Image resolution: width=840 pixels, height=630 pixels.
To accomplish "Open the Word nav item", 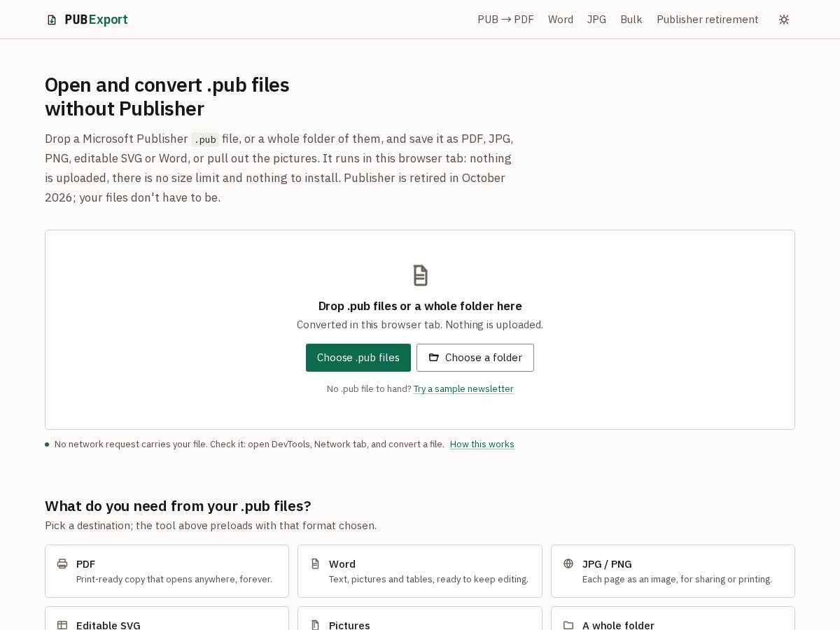I will pos(560,20).
